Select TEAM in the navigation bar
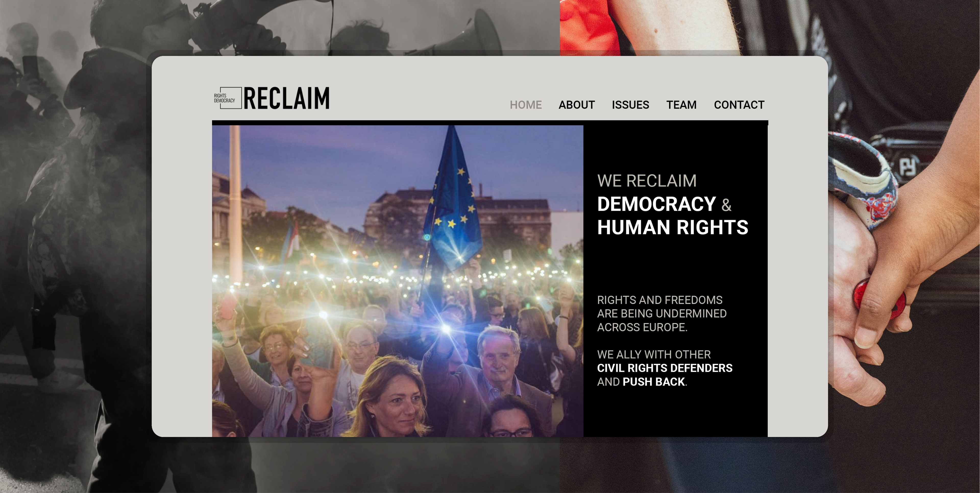The height and width of the screenshot is (493, 980). tap(681, 105)
